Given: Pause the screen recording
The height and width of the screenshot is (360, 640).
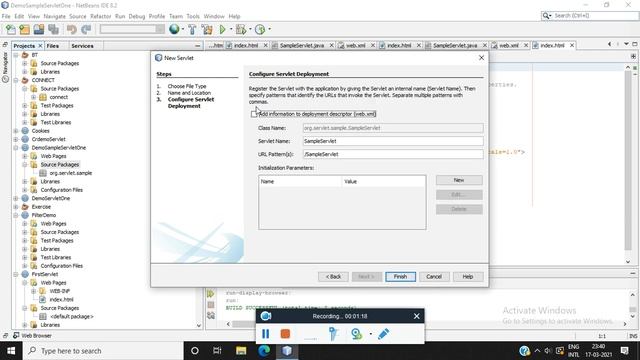Looking at the screenshot, I should point(265,334).
